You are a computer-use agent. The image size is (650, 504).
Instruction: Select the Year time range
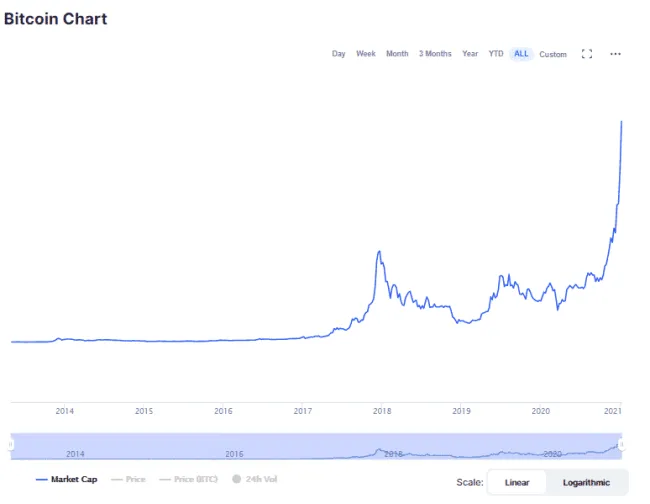click(x=470, y=54)
